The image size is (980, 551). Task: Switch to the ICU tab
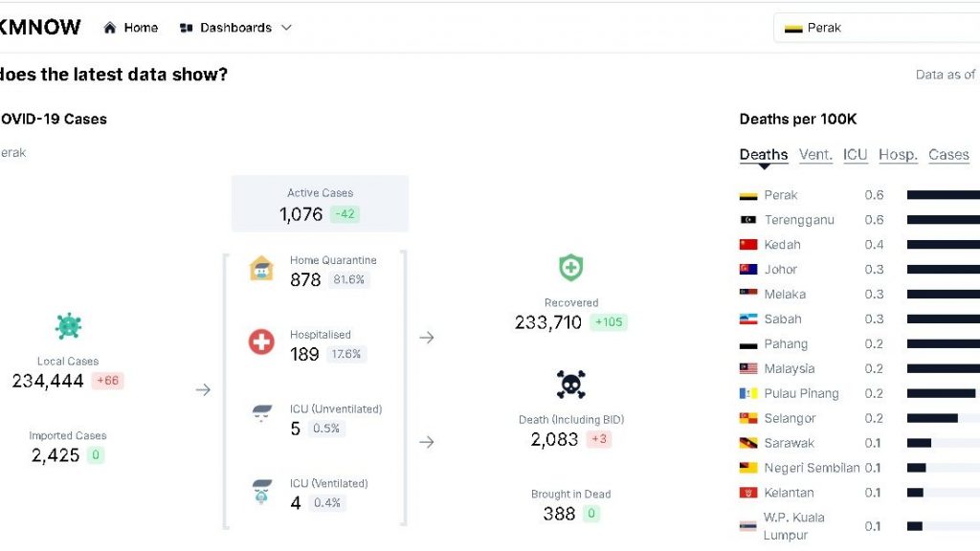pos(855,155)
